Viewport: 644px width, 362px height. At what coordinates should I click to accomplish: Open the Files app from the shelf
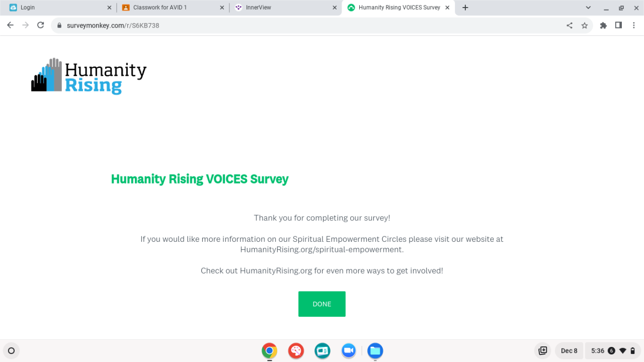(375, 350)
